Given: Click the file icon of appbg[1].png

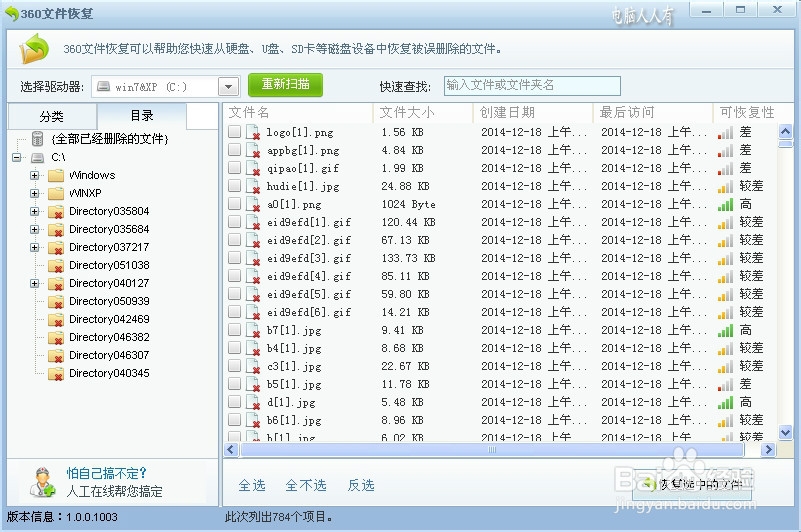Looking at the screenshot, I should point(253,150).
